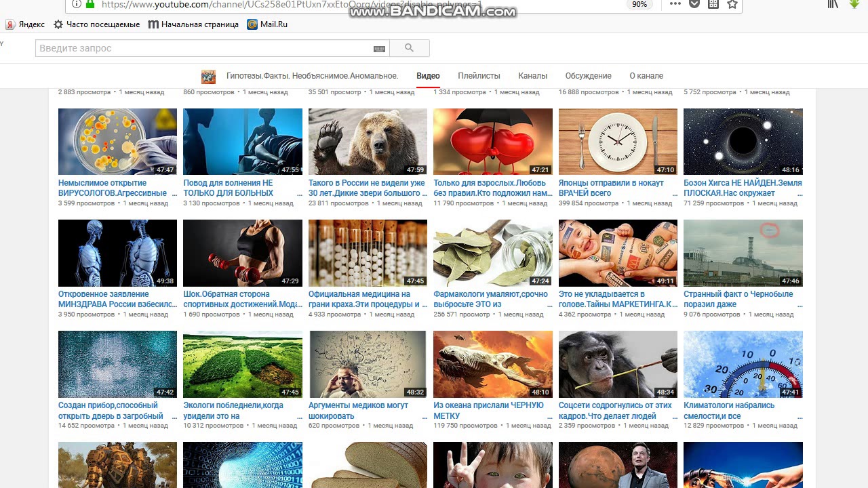Image resolution: width=868 pixels, height=488 pixels.
Task: Open the sea monster video thumbnail
Action: click(x=493, y=364)
